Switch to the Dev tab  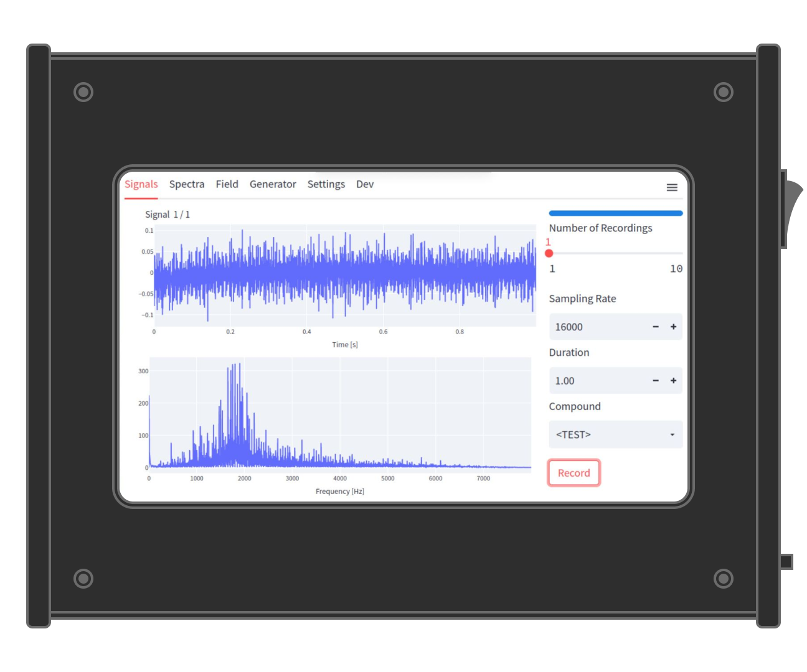(365, 184)
